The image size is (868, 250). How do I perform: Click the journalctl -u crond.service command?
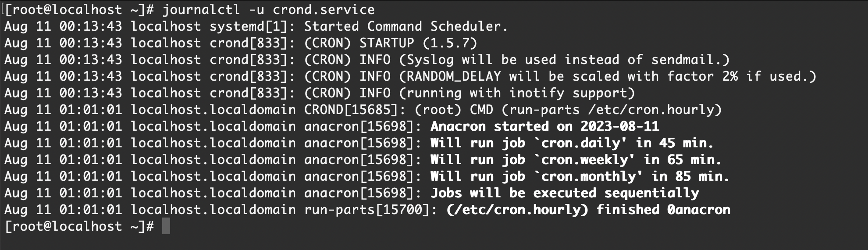(x=268, y=9)
